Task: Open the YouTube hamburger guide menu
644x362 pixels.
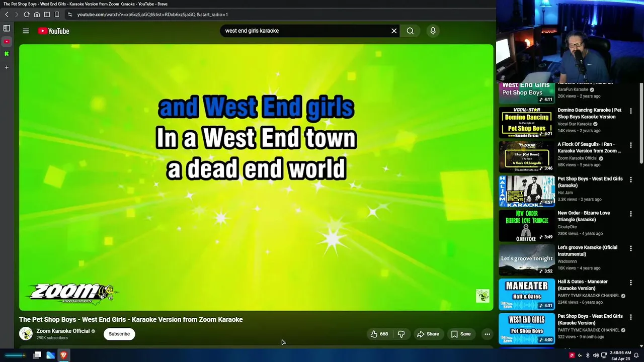Action: point(26,31)
